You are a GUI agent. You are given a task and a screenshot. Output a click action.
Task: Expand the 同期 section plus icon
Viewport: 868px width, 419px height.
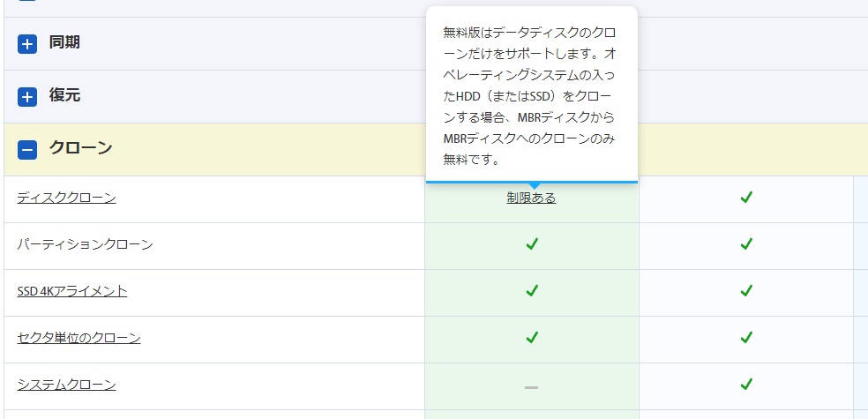coord(27,44)
